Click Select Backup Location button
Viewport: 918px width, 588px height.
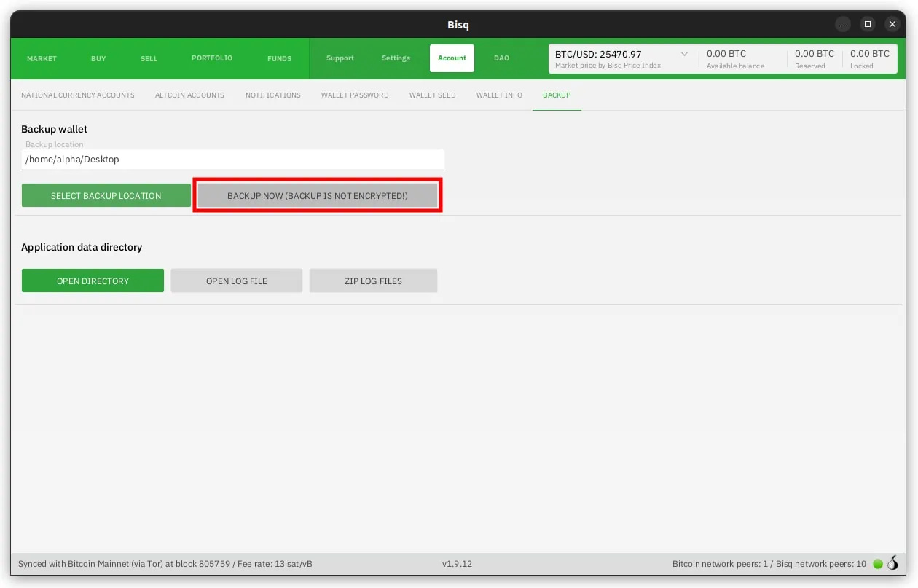(x=106, y=196)
